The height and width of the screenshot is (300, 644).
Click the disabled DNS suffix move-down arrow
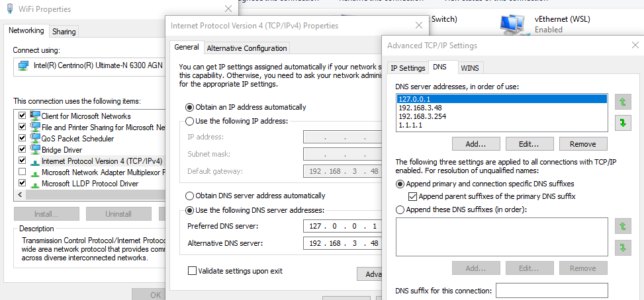click(623, 247)
